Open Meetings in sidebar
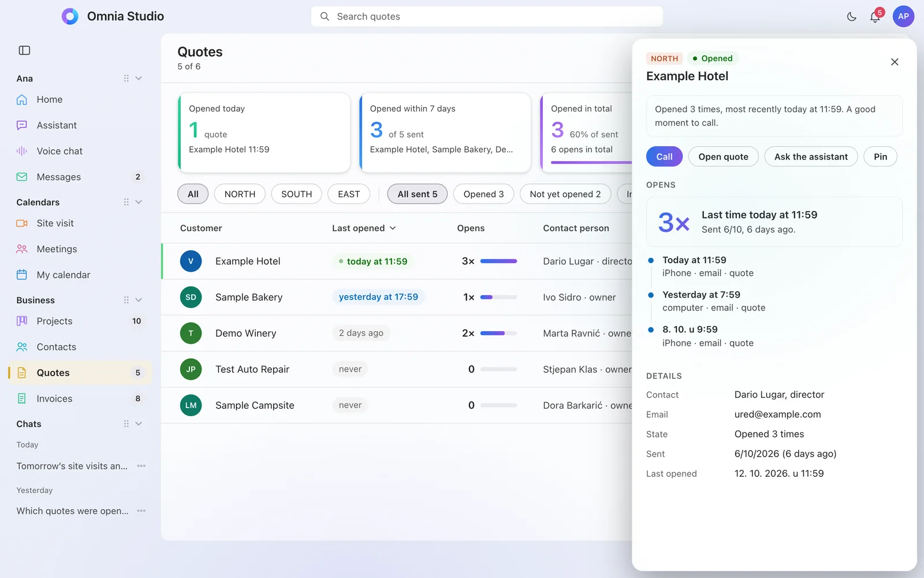 pyautogui.click(x=80, y=249)
